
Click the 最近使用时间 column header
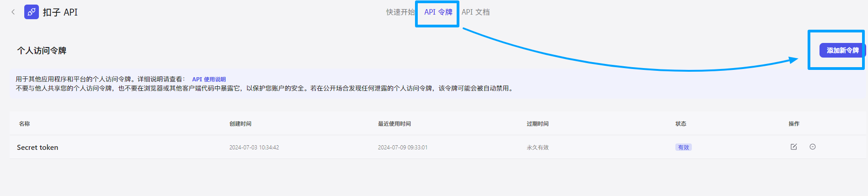(394, 123)
